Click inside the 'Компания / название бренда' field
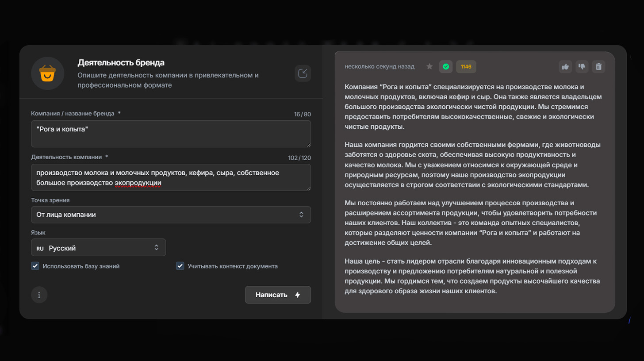The height and width of the screenshot is (361, 644). [171, 134]
